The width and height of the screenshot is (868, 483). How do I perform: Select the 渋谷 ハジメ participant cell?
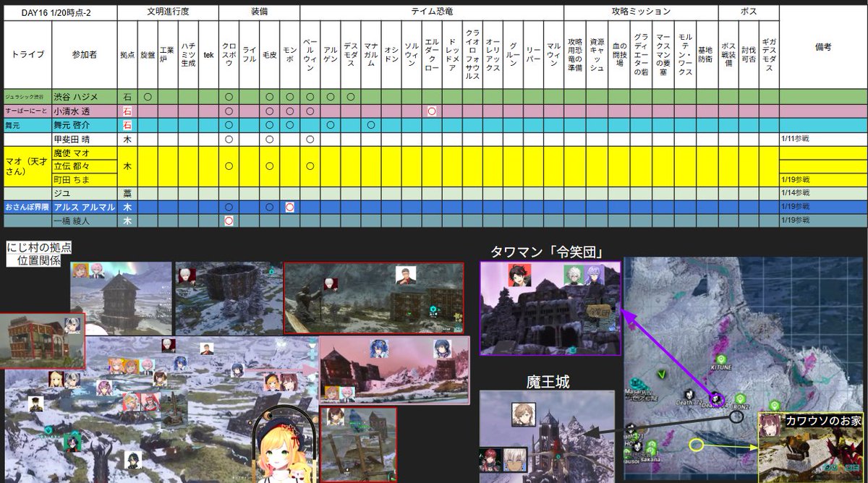85,97
